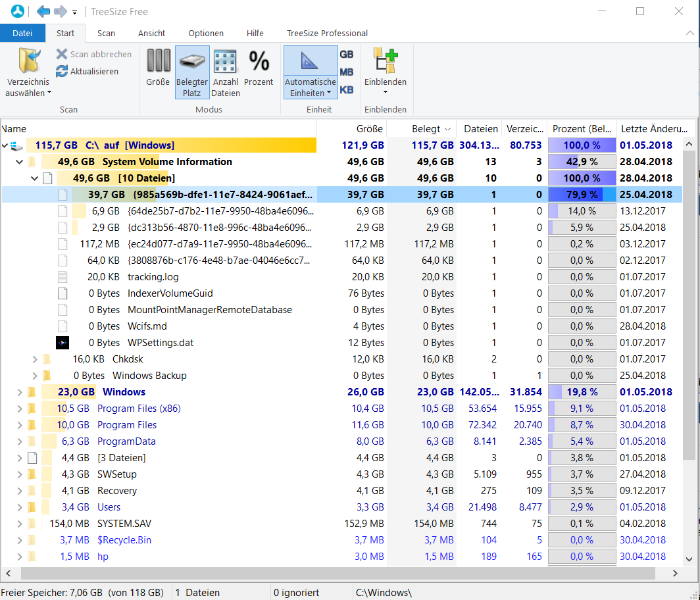Set units to MB
The height and width of the screenshot is (600, 700).
coord(347,72)
